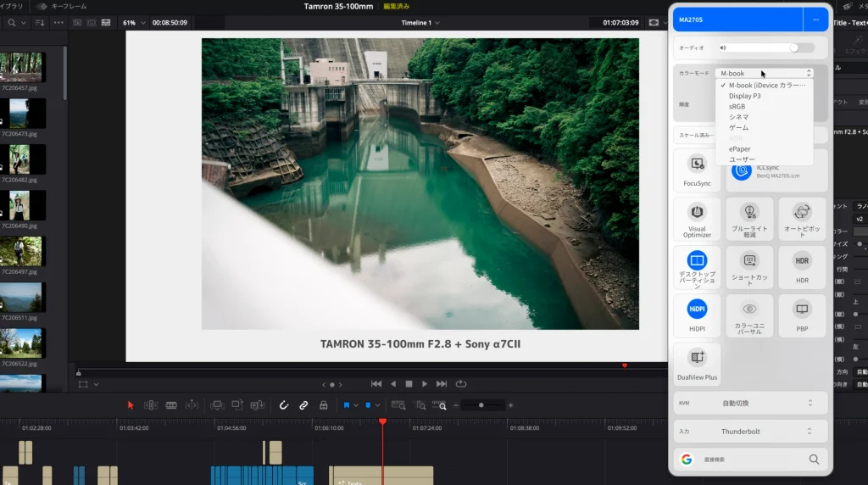Mute the monitor audio speaker icon
The image size is (868, 485).
pos(722,47)
